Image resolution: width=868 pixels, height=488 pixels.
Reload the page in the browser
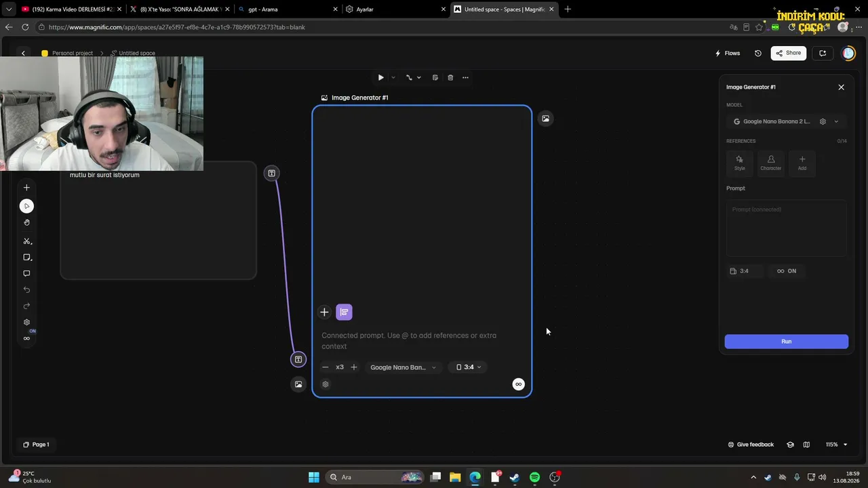25,27
